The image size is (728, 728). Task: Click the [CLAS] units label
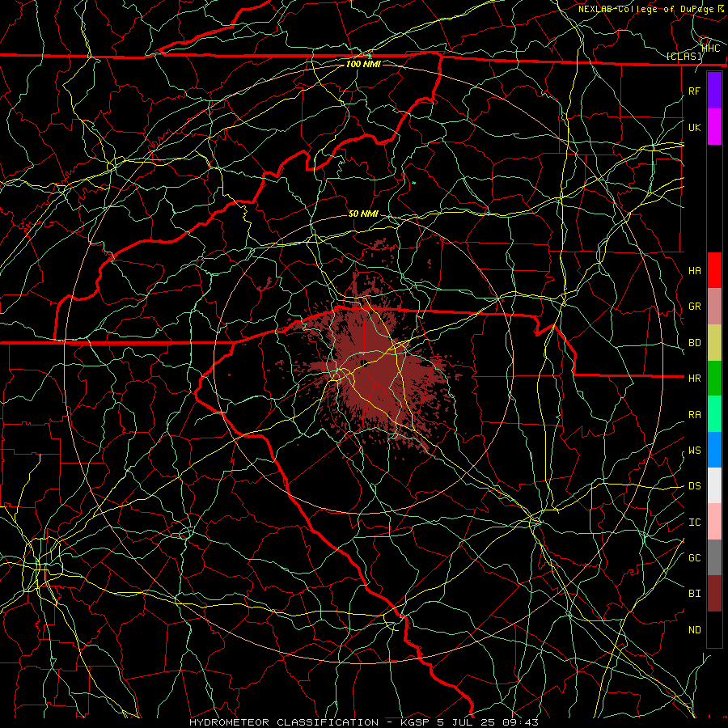coord(684,57)
